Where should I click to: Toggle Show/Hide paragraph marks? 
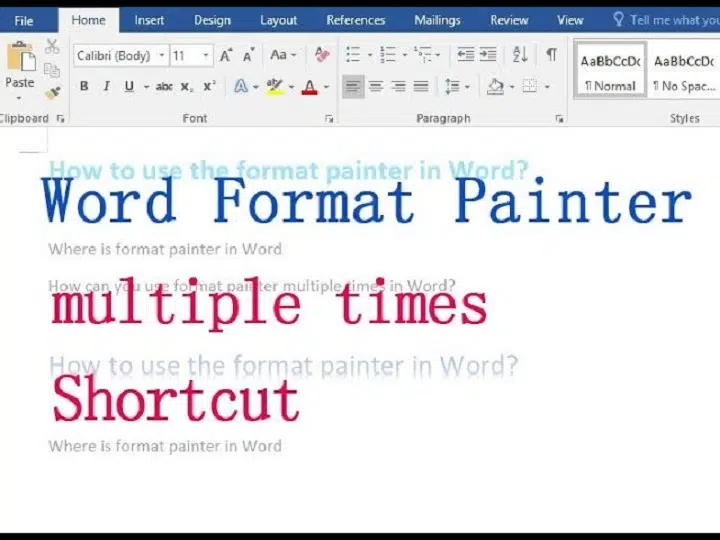click(x=551, y=55)
